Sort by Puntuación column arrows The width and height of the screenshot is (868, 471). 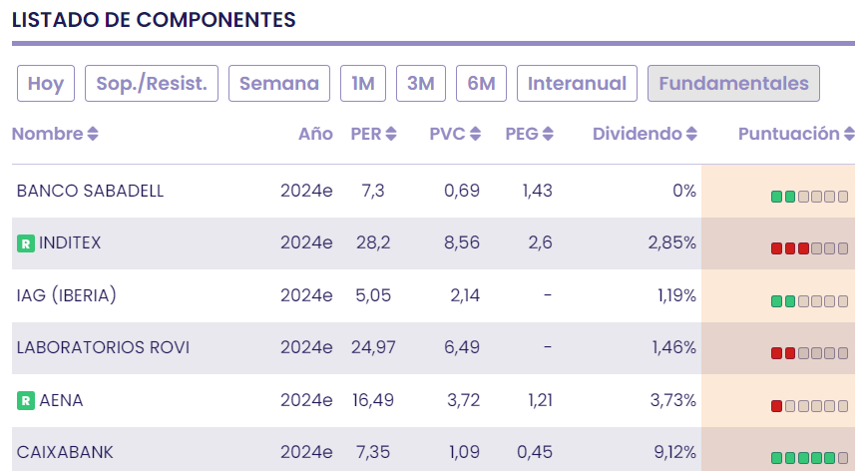pyautogui.click(x=849, y=135)
